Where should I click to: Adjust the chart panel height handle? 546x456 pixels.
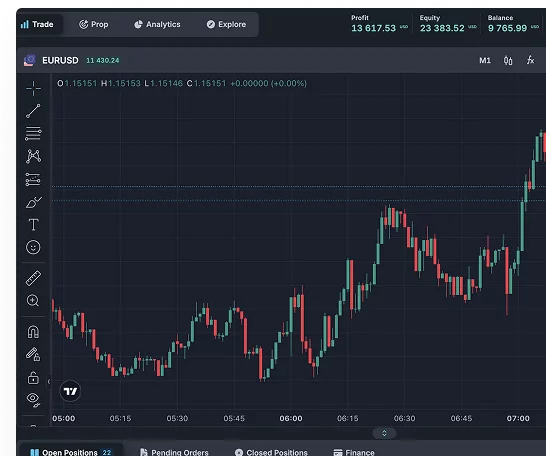[x=384, y=433]
